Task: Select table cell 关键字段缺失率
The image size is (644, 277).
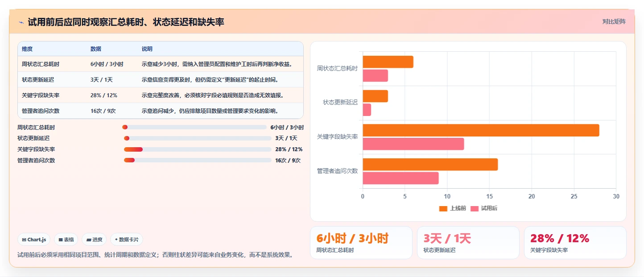Action: click(x=41, y=95)
